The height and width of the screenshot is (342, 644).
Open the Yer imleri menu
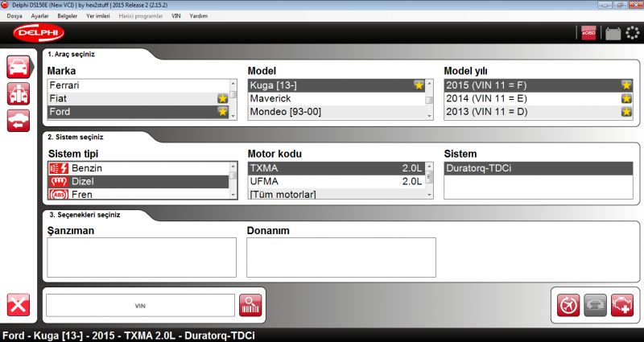tap(98, 16)
